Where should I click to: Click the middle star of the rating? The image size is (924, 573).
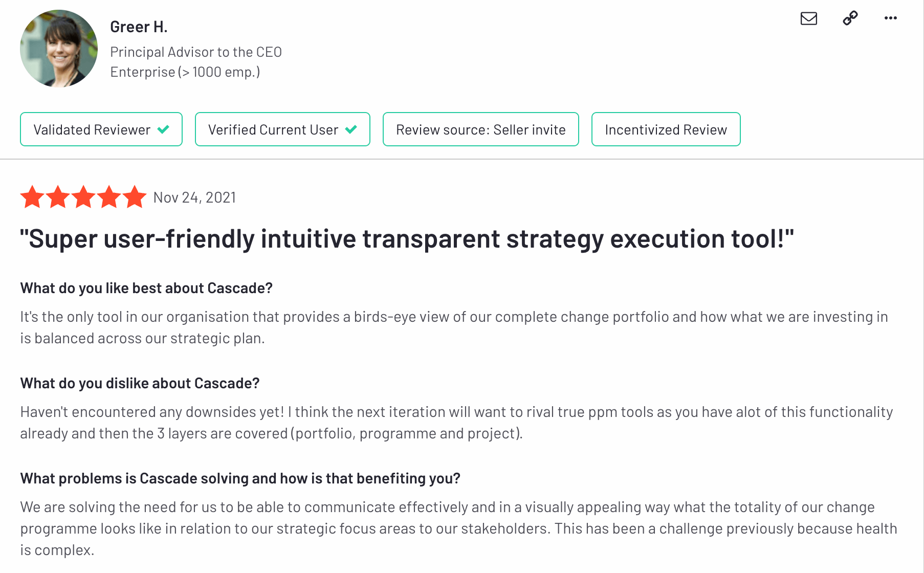click(x=83, y=197)
